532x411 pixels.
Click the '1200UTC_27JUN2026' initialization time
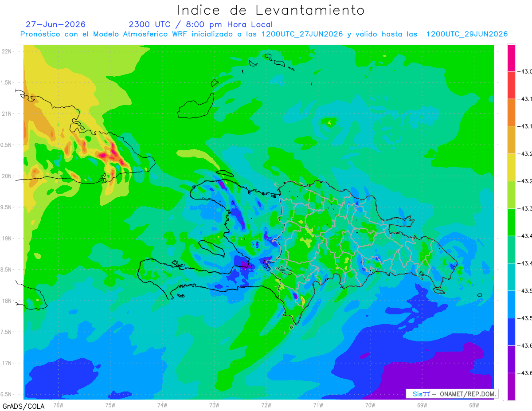tap(302, 34)
